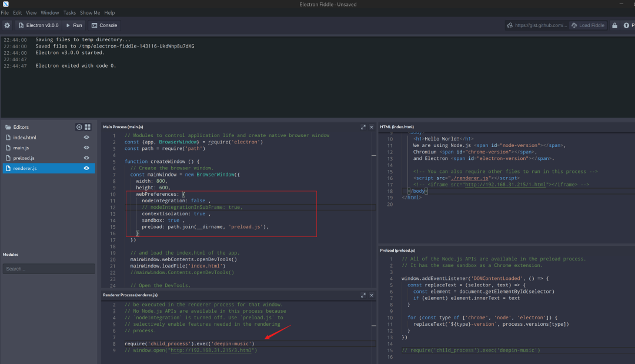The image size is (635, 364).
Task: Click the 'Hello World!' heading line in index.html
Action: (443, 138)
